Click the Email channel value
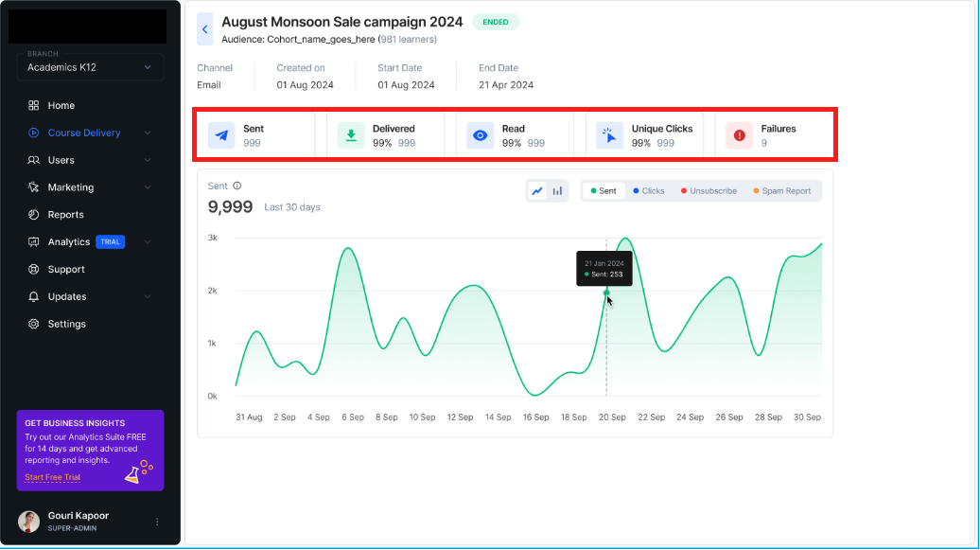The height and width of the screenshot is (550, 980). (x=209, y=85)
